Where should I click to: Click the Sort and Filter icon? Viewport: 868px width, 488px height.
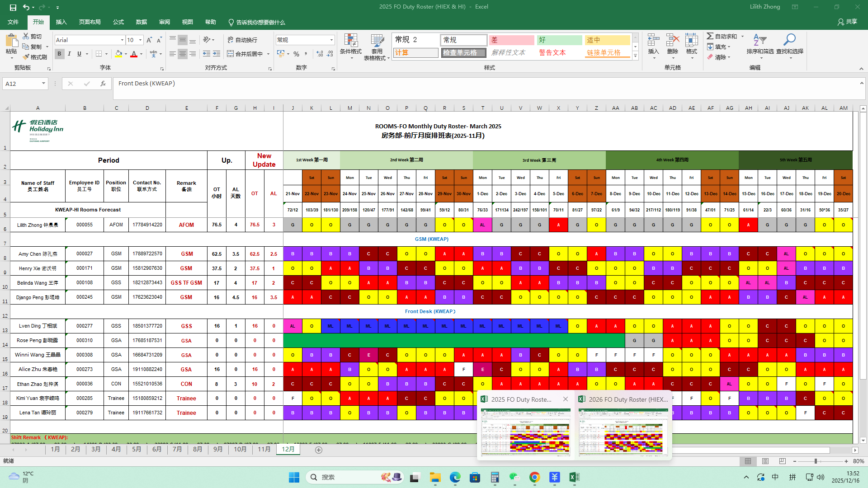(759, 41)
